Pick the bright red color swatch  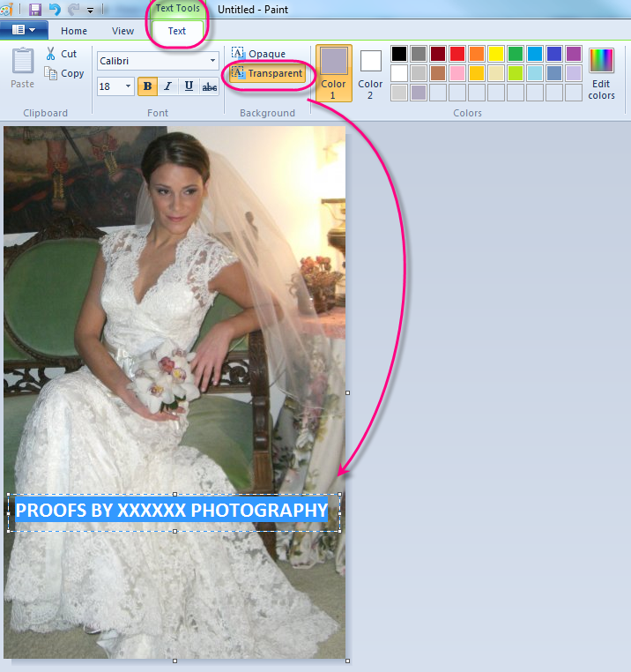click(457, 54)
